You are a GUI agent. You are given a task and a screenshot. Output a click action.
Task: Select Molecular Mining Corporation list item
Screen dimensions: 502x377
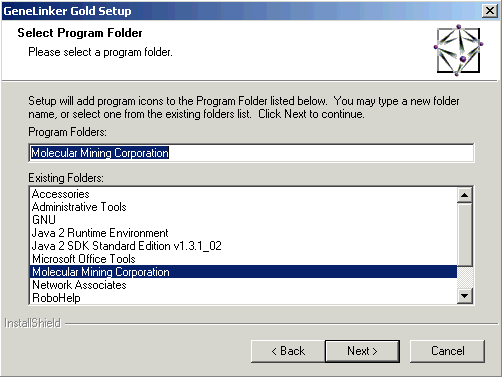[243, 272]
